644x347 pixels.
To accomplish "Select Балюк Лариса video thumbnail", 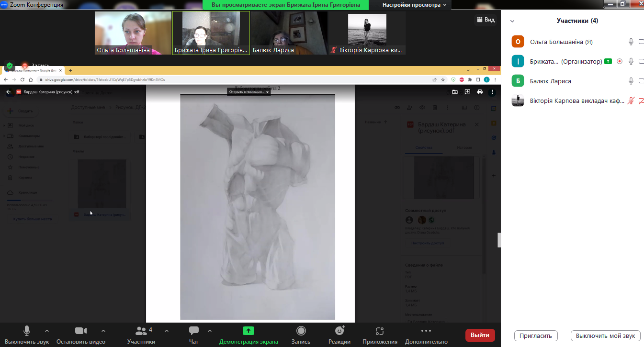I will [x=289, y=33].
